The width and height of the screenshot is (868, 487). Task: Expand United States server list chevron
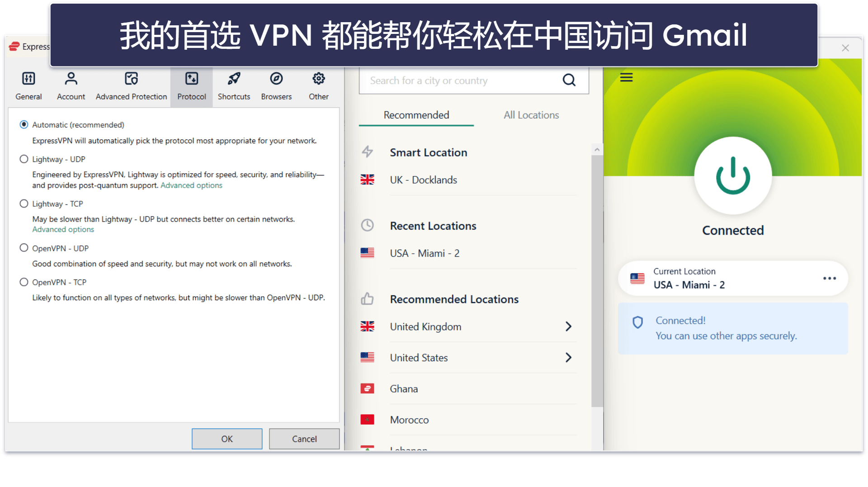[x=569, y=357]
